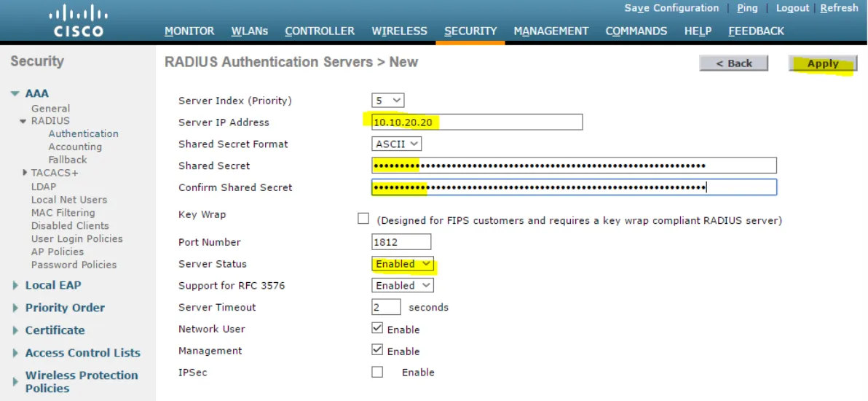The height and width of the screenshot is (401, 868).
Task: Enable the IPSec checkbox
Action: click(x=377, y=372)
